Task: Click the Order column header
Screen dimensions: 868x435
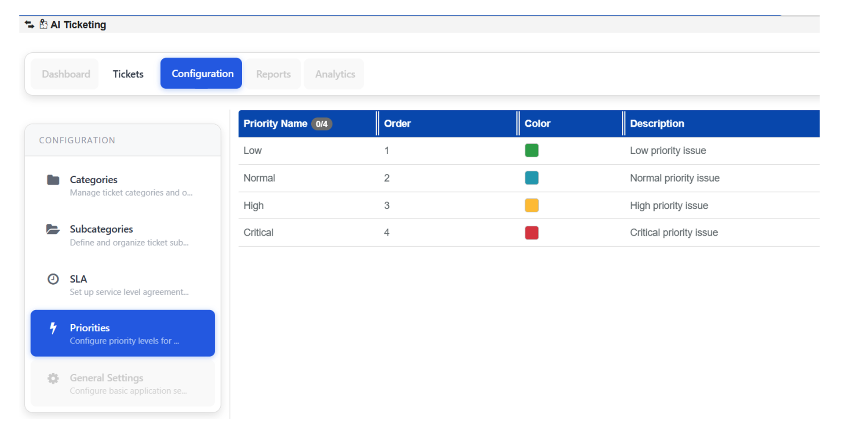Action: click(397, 123)
